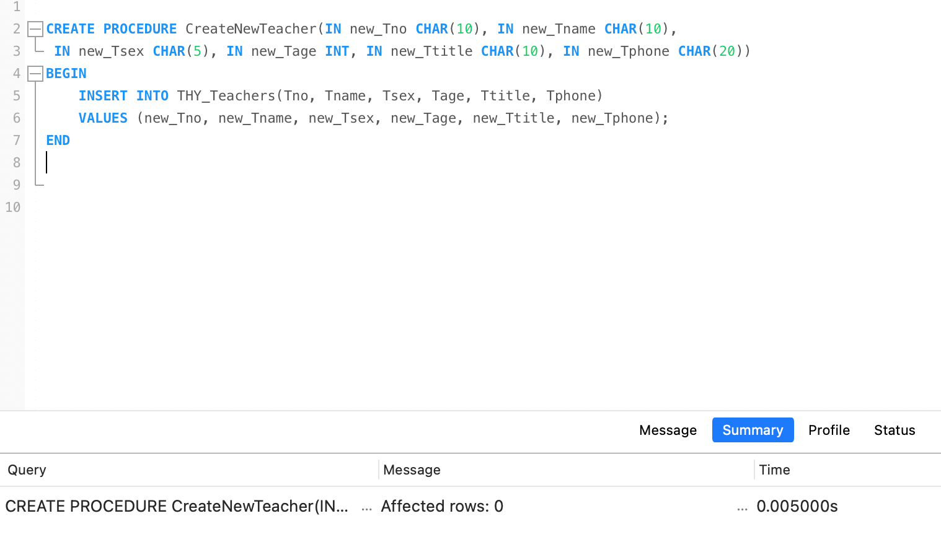Switch to the Message tab
The image size is (941, 560).
(x=668, y=430)
